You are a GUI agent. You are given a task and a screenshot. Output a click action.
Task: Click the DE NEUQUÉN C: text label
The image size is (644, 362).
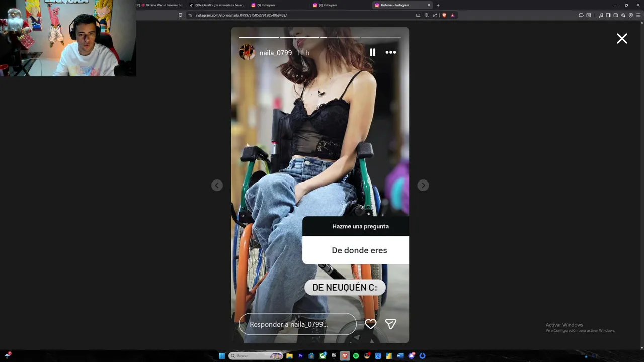(345, 287)
